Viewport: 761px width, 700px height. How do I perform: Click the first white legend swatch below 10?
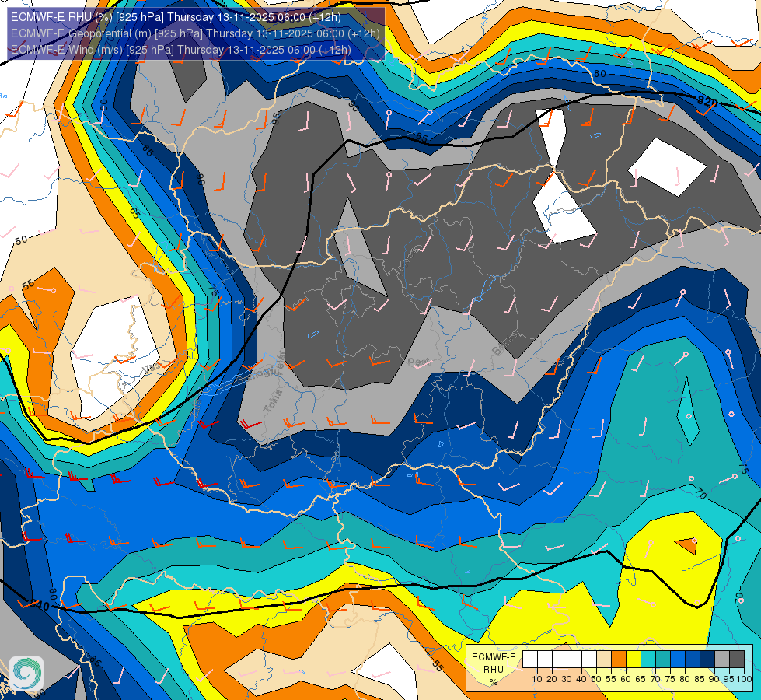(x=530, y=660)
